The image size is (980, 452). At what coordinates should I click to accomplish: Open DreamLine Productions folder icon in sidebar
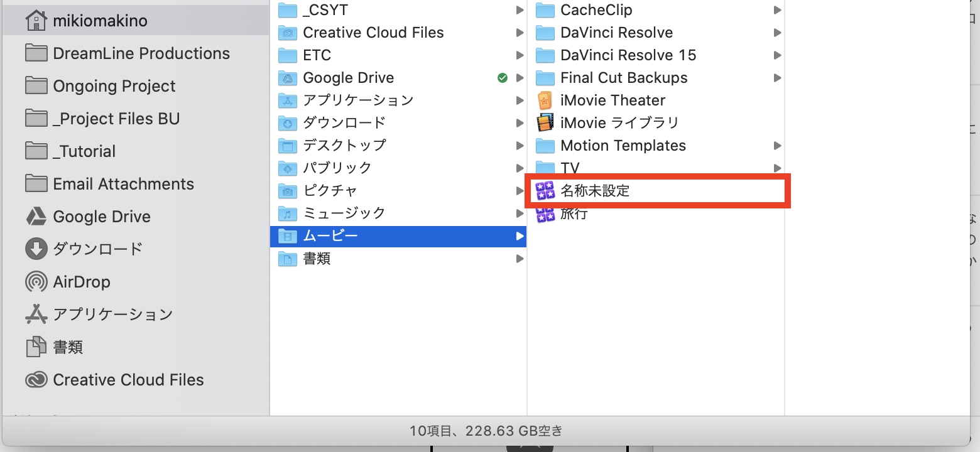[x=36, y=53]
